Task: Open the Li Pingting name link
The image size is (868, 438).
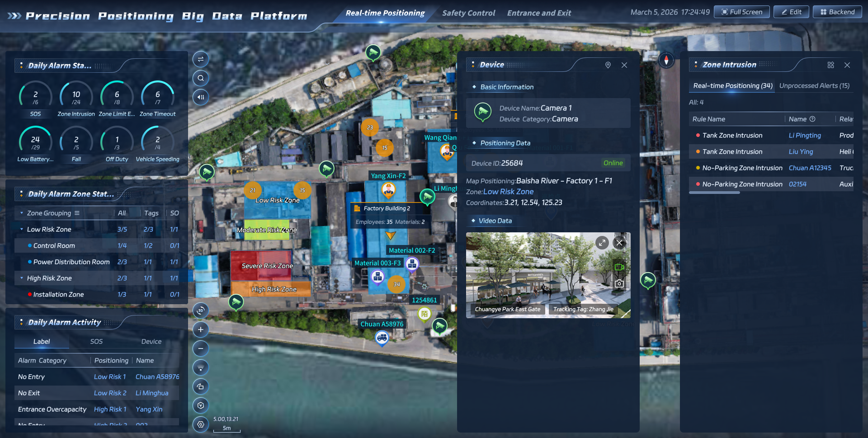Action: [805, 135]
